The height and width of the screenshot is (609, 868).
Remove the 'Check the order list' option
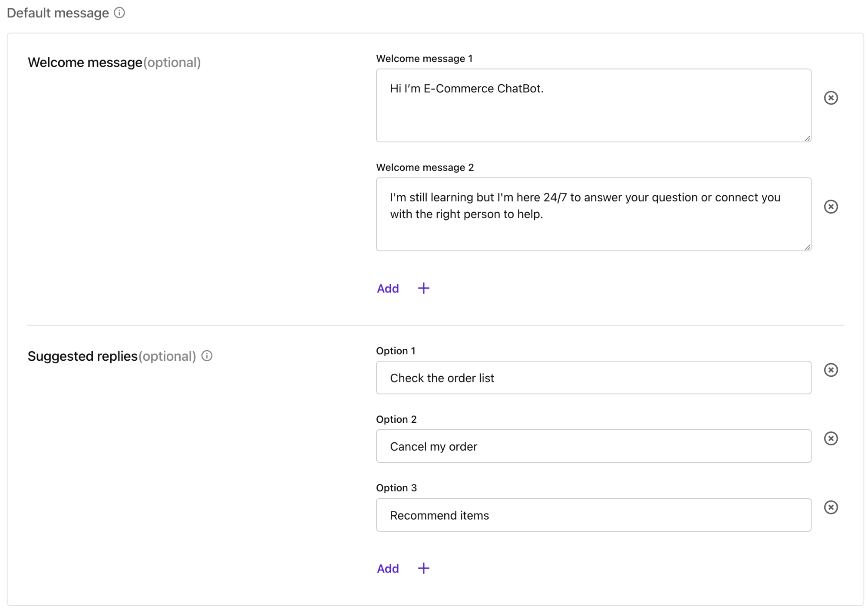(x=831, y=370)
